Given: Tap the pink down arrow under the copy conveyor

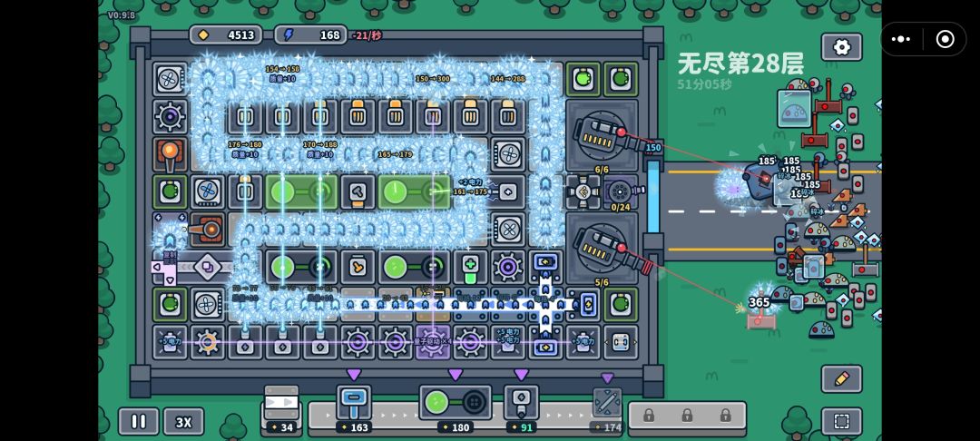Looking at the screenshot, I should click(x=170, y=279).
